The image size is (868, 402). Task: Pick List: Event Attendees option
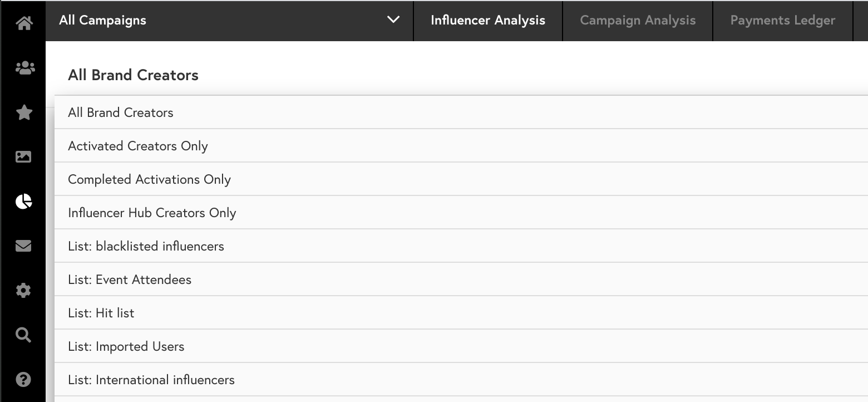coord(461,280)
